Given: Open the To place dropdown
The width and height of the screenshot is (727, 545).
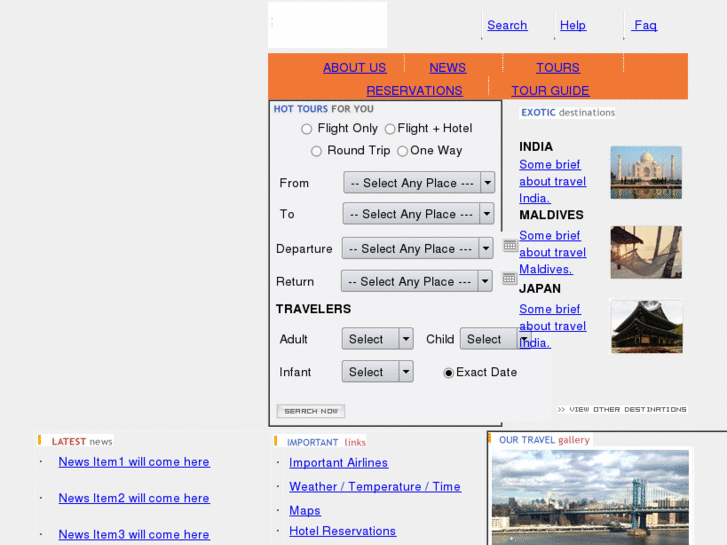Looking at the screenshot, I should click(418, 214).
